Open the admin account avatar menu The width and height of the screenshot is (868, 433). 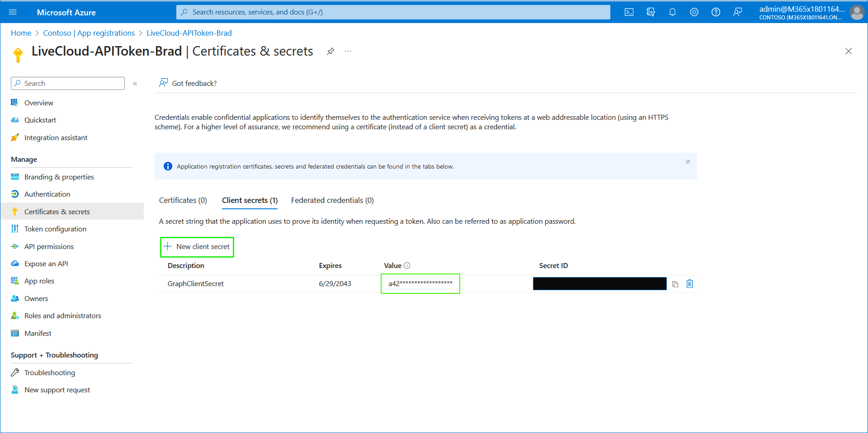857,12
